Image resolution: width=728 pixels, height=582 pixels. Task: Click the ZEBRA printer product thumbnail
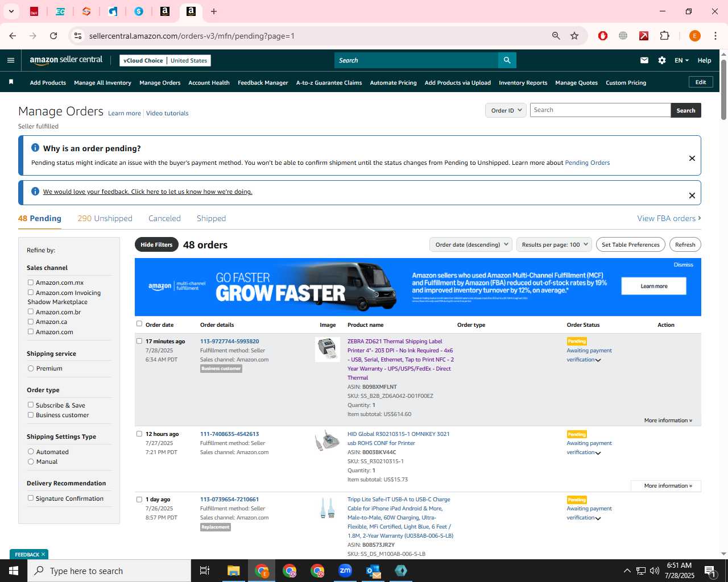pyautogui.click(x=328, y=349)
